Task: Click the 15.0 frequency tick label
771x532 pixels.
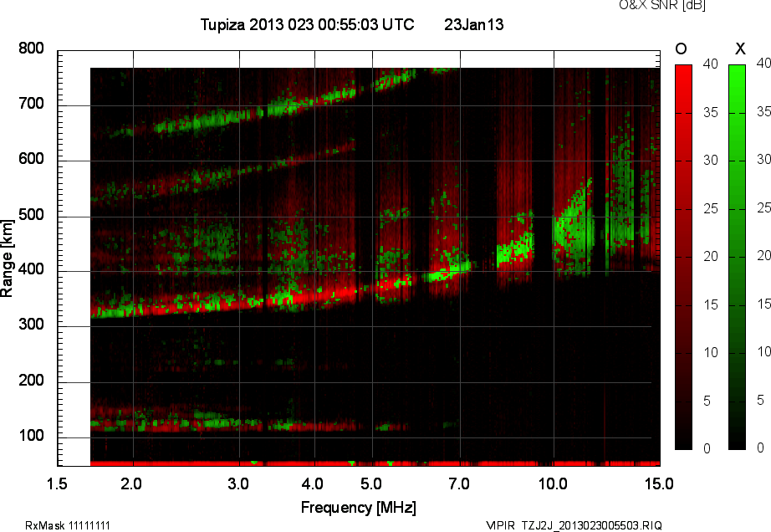Action: coord(660,483)
